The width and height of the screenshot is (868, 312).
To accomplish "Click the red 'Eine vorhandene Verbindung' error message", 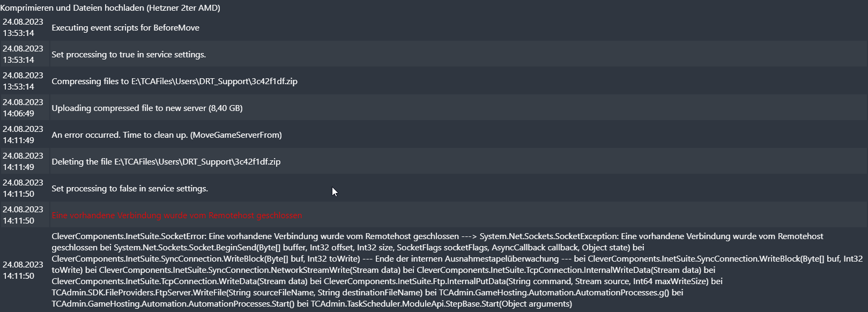I will click(176, 216).
